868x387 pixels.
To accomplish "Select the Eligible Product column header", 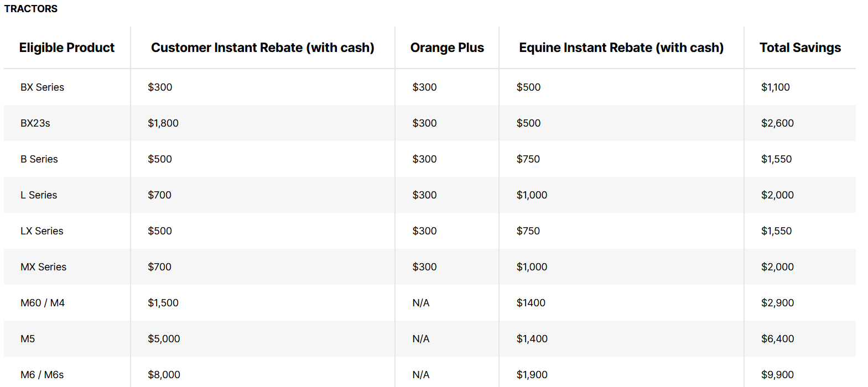I will click(67, 48).
